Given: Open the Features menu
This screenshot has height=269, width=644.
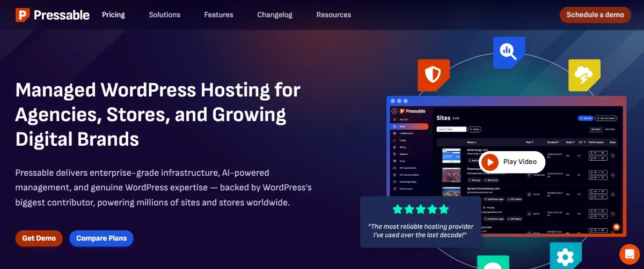Looking at the screenshot, I should [x=218, y=15].
